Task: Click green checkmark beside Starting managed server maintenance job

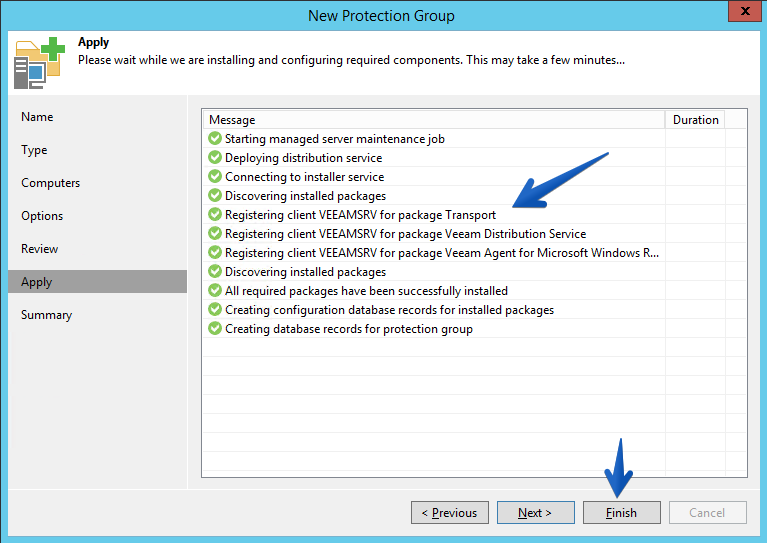Action: point(215,138)
